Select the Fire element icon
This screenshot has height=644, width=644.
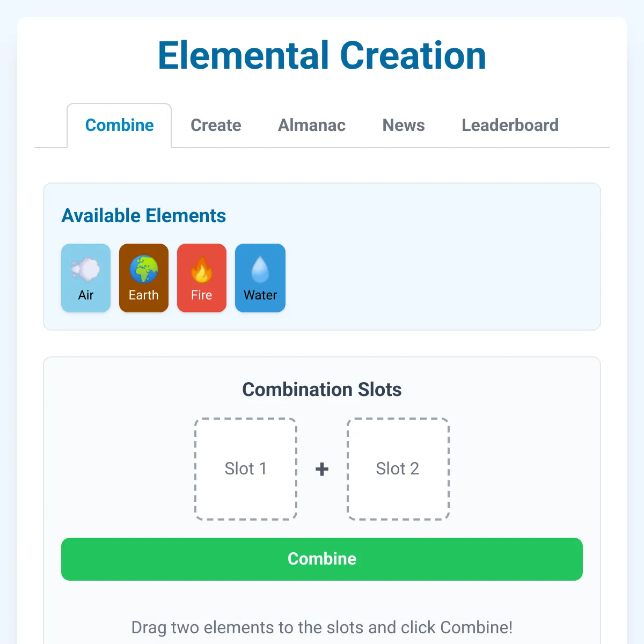201,277
